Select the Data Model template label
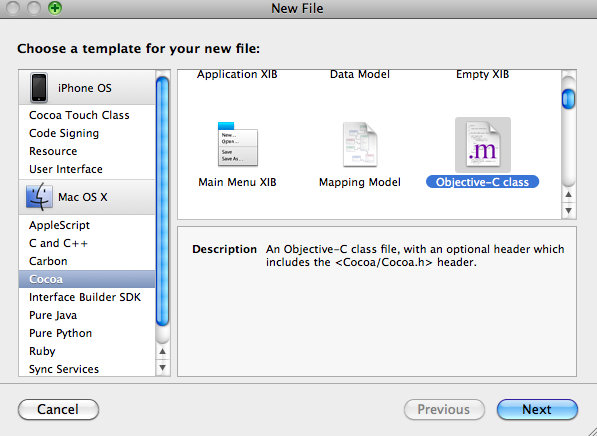Viewport: 597px width, 436px height. pyautogui.click(x=360, y=74)
